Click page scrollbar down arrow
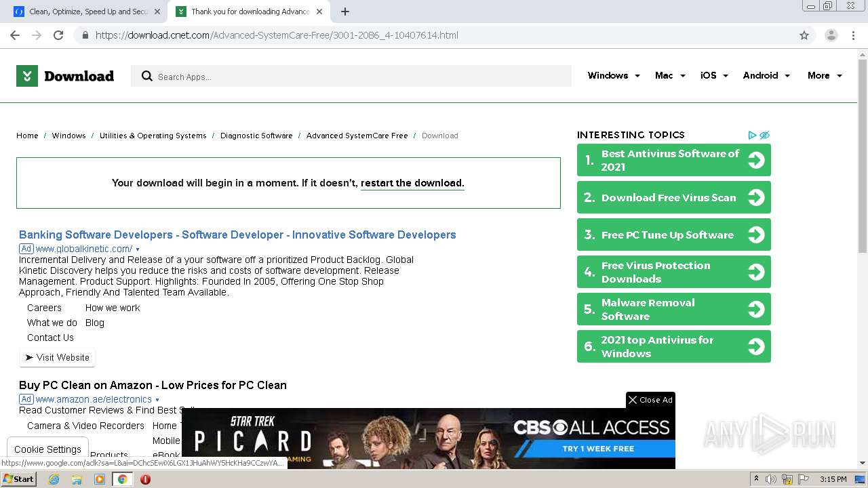The height and width of the screenshot is (488, 868). [x=863, y=464]
